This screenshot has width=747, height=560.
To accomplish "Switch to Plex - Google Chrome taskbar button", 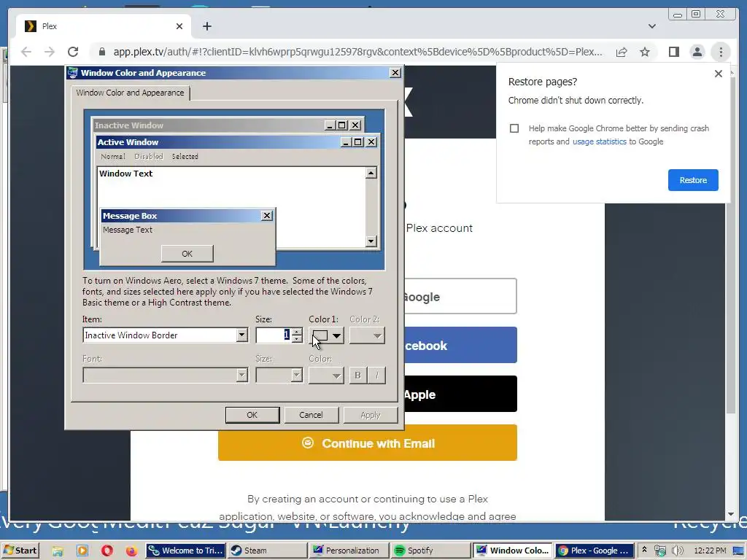I will point(595,551).
